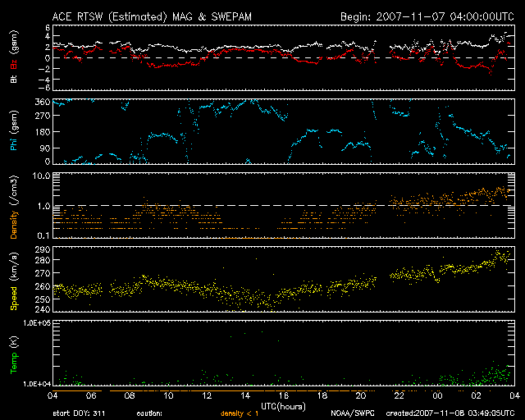525x420 pixels.
Task: Click the yellow Speed (km/s) axis label
Action: pyautogui.click(x=13, y=281)
